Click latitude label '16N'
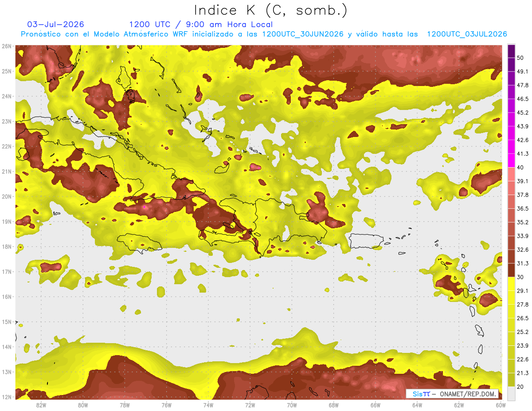This screenshot has width=532, height=411. (7, 297)
